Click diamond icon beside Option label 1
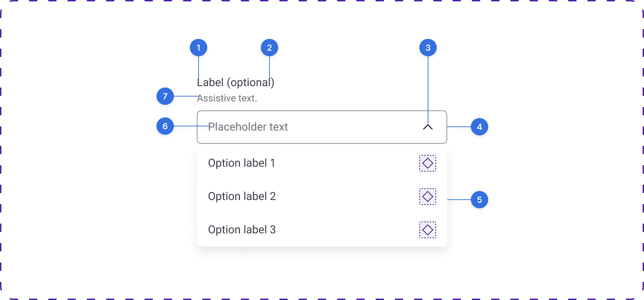644x300 pixels. click(x=428, y=163)
